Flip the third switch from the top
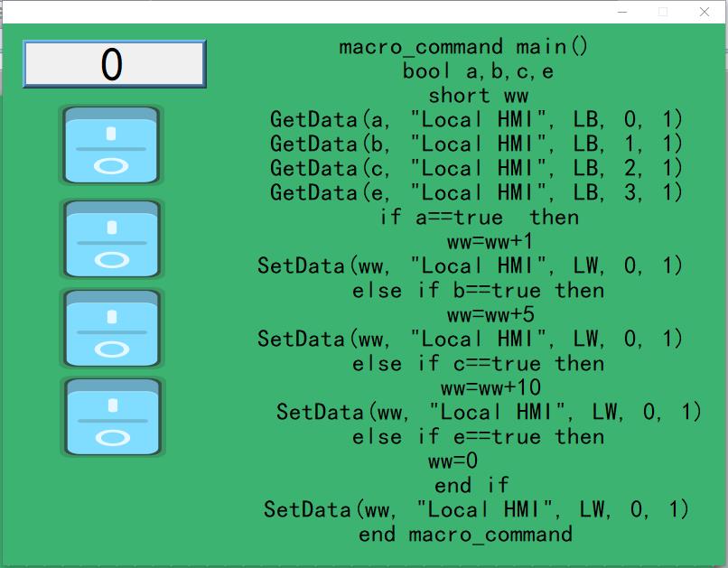The image size is (728, 568). 111,329
